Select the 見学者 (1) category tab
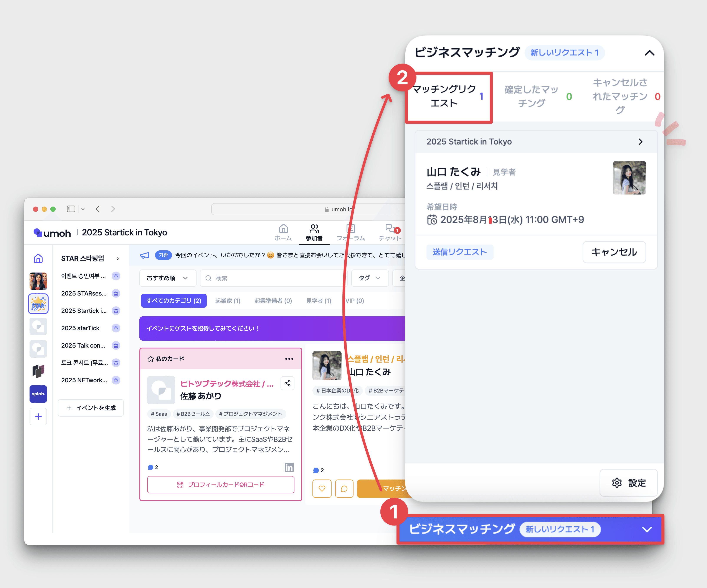Viewport: 707px width, 588px height. [318, 300]
